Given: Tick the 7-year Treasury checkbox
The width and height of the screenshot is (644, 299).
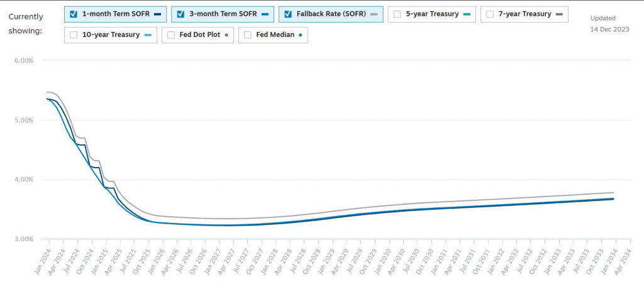Looking at the screenshot, I should pyautogui.click(x=490, y=14).
